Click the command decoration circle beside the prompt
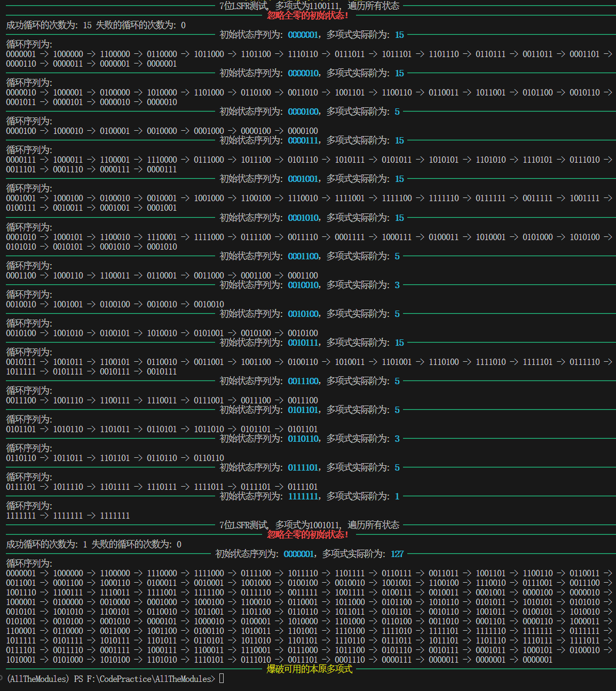The image size is (616, 691). (2, 679)
